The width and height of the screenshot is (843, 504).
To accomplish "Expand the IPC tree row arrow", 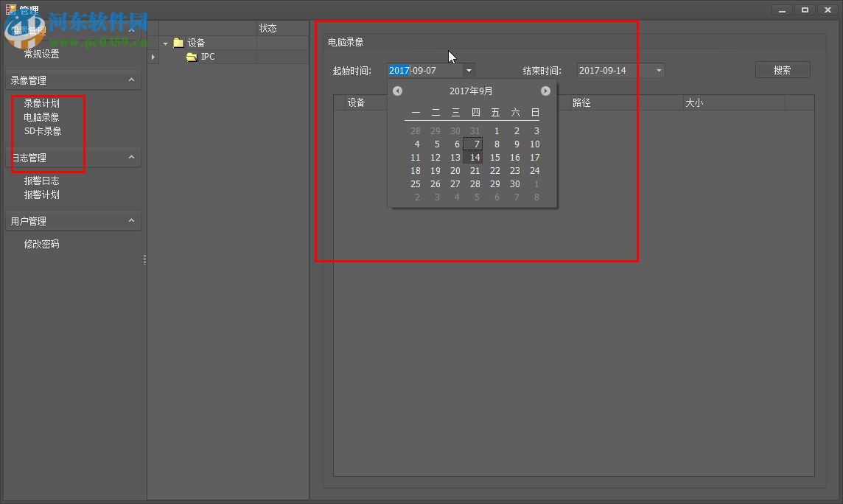I will point(153,57).
